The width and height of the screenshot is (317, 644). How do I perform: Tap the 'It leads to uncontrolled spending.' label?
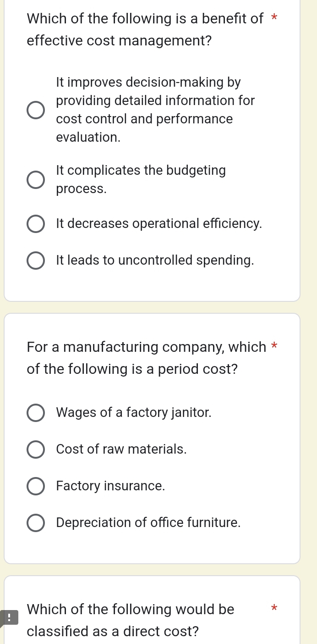pyautogui.click(x=155, y=261)
